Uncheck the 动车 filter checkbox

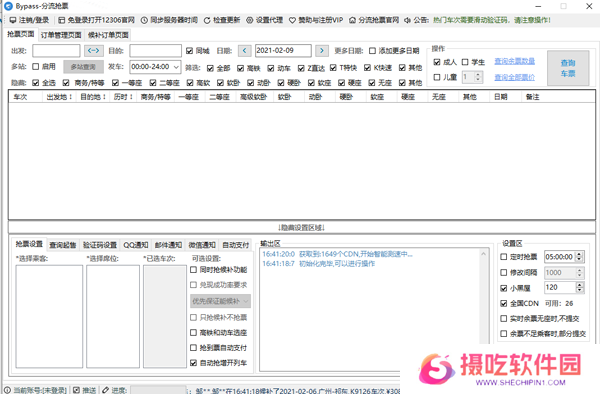tap(271, 68)
